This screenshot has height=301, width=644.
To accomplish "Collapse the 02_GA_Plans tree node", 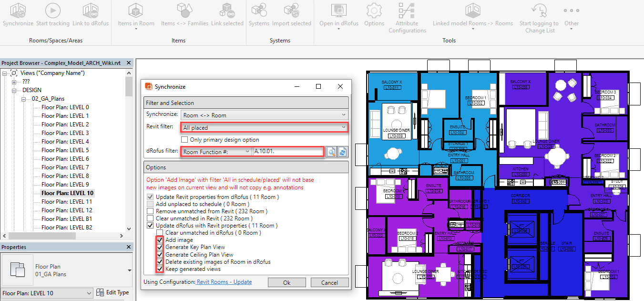I will (x=22, y=99).
